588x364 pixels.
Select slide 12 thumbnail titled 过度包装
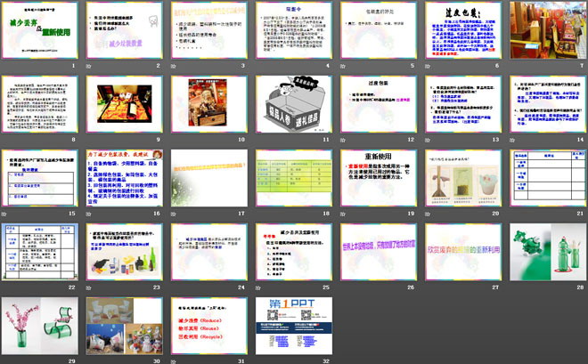point(379,104)
